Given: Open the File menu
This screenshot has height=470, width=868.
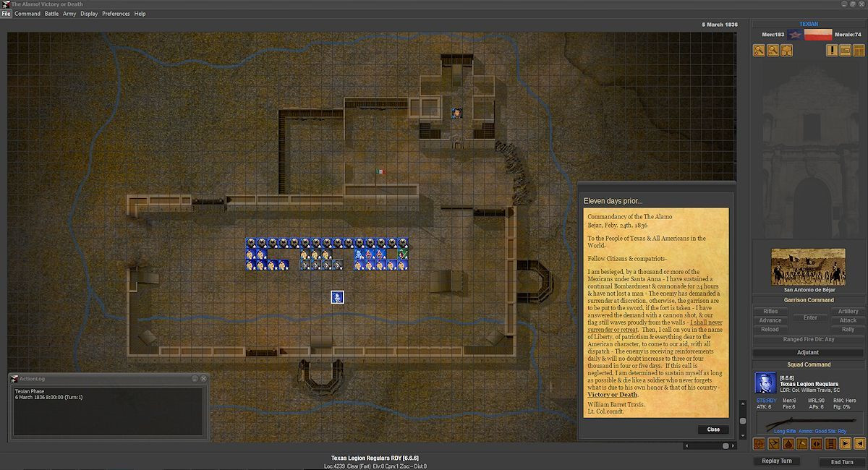Looking at the screenshot, I should [x=7, y=14].
